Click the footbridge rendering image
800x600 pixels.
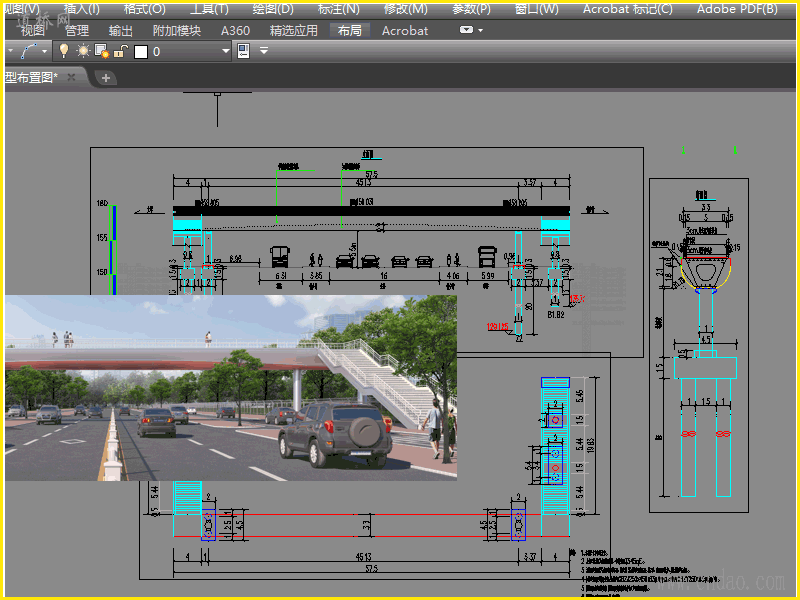230,387
